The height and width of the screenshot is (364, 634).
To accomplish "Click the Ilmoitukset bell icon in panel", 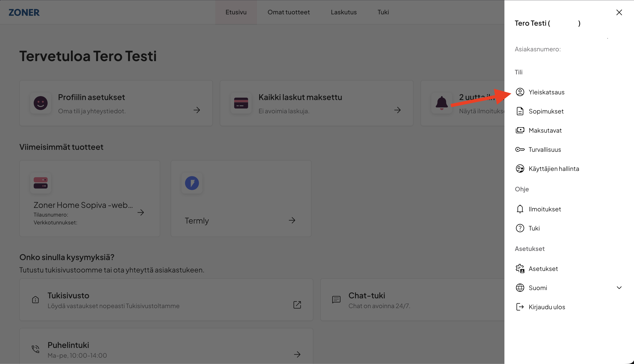I will tap(520, 209).
